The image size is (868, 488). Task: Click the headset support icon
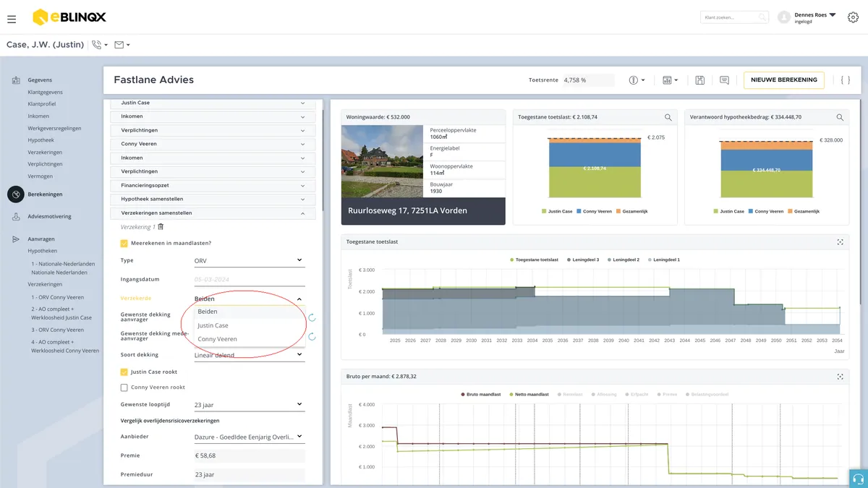(x=859, y=479)
